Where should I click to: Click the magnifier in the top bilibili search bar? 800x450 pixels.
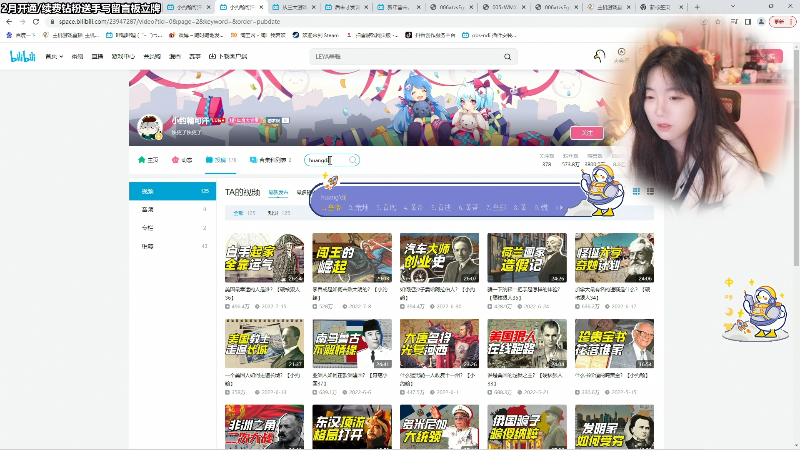(507, 57)
